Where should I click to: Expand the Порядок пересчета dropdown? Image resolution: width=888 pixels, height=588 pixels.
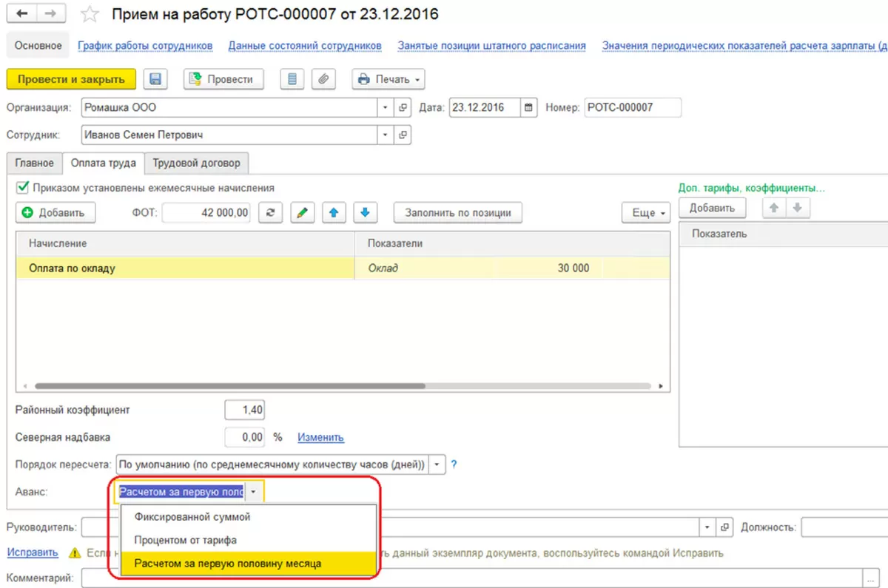click(438, 464)
